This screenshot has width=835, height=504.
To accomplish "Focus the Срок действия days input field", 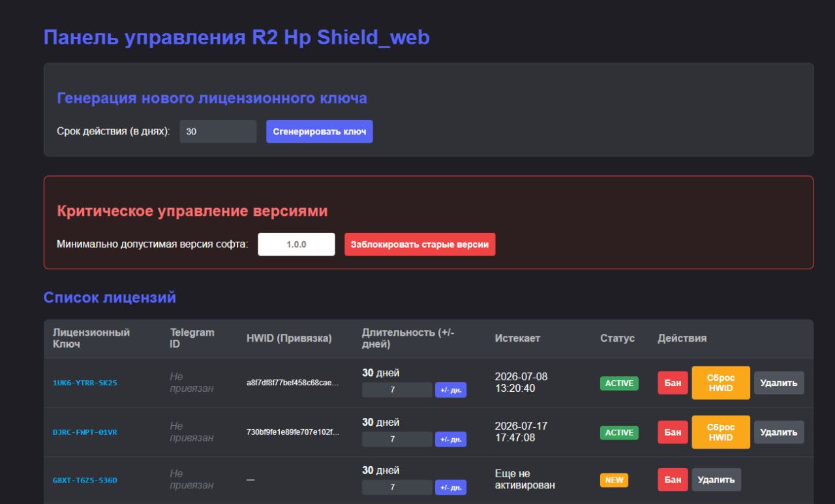I will coord(219,131).
